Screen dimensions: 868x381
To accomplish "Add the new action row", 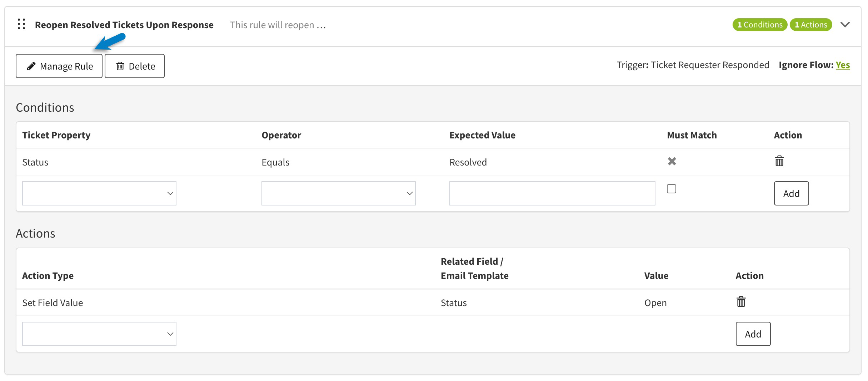I will 753,334.
